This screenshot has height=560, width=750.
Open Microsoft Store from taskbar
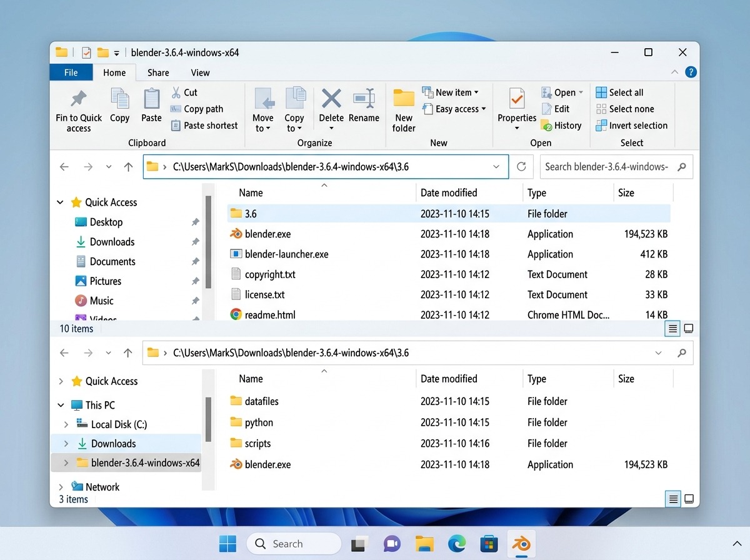tap(489, 544)
